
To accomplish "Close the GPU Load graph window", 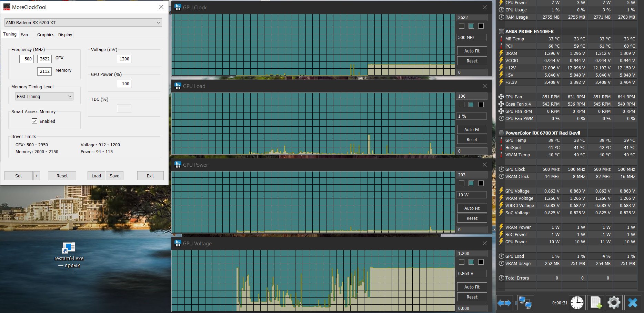I will click(485, 86).
